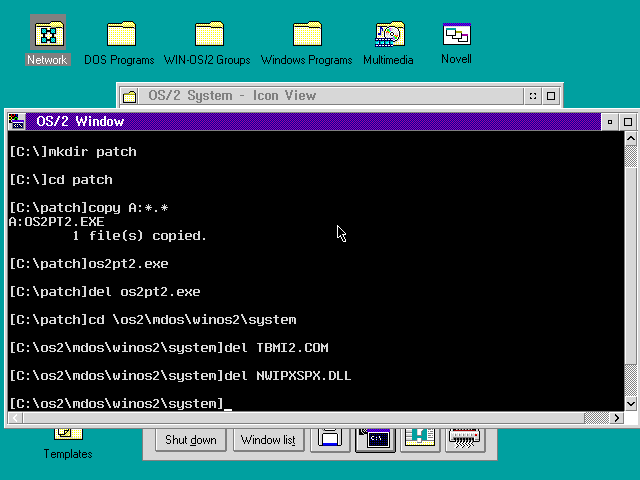
Task: Minimize the OS/2 Window
Action: 610,122
